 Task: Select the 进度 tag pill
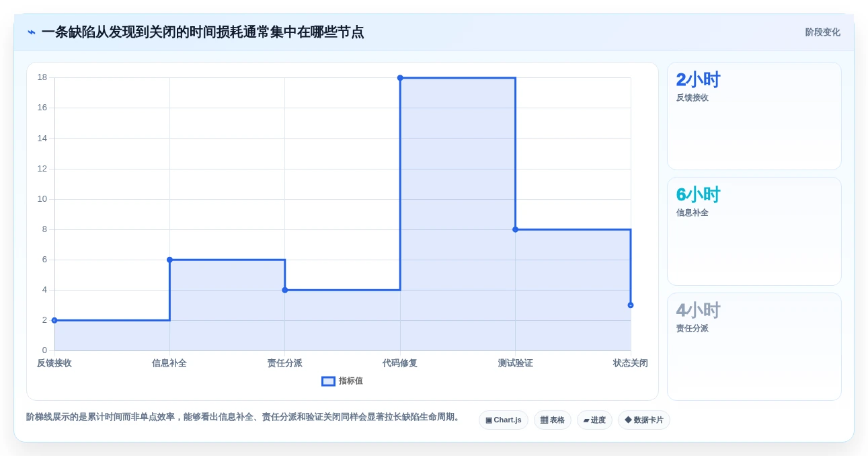pyautogui.click(x=594, y=420)
